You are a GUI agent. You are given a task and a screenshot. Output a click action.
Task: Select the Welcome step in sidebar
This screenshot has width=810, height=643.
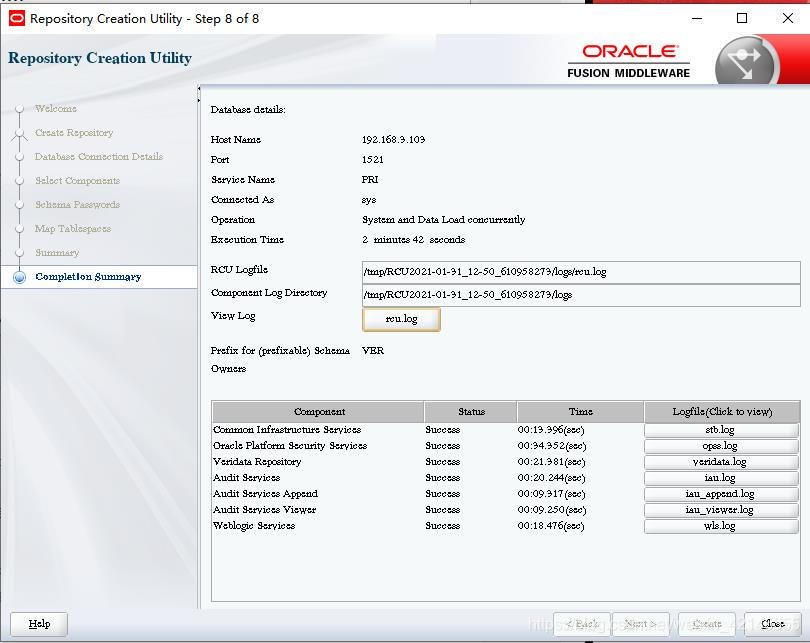coord(56,108)
